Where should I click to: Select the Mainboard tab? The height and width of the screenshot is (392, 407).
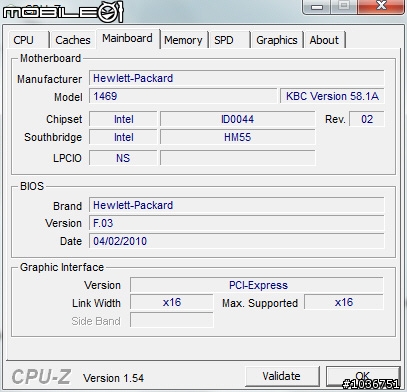tap(128, 39)
